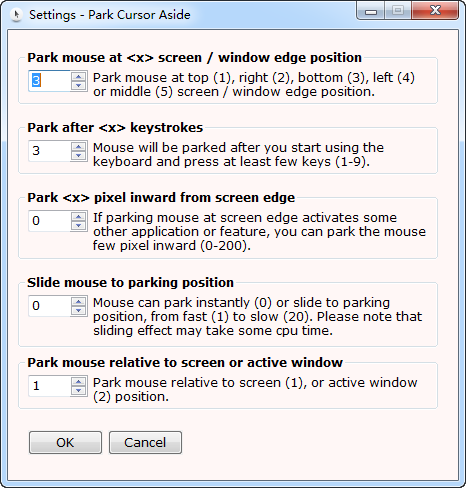Screen dimensions: 466x488
Task: Increment screen or active window setting
Action: (79, 381)
